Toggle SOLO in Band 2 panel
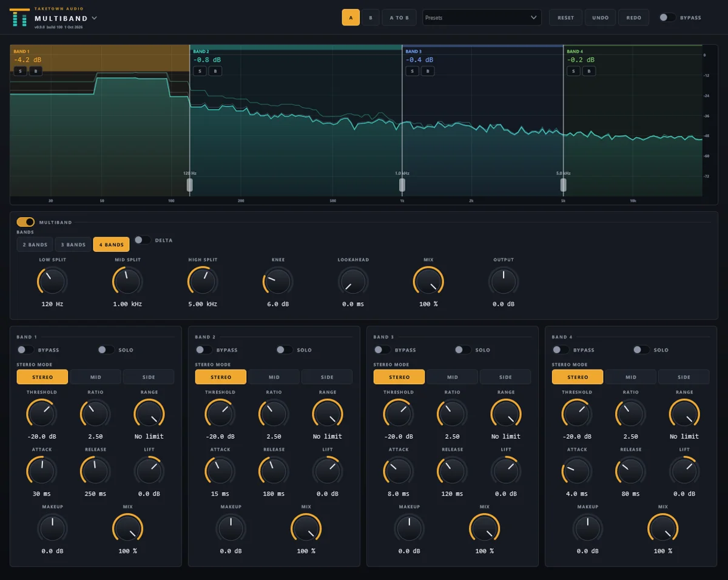Viewport: 728px width, 580px height. [284, 349]
